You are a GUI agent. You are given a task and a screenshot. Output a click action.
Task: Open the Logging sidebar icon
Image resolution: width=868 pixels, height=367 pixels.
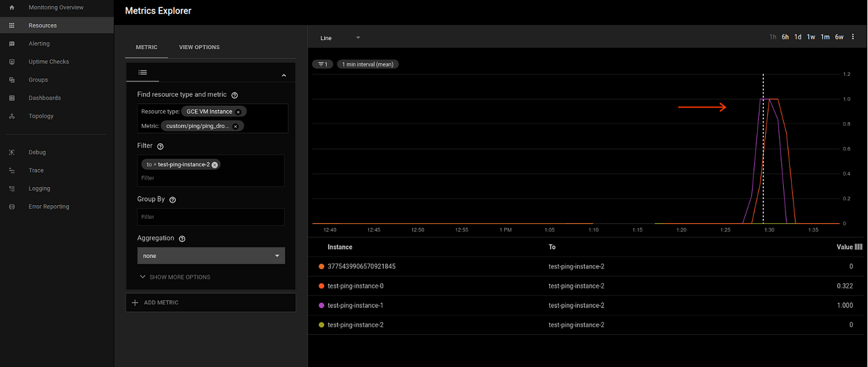(11, 188)
